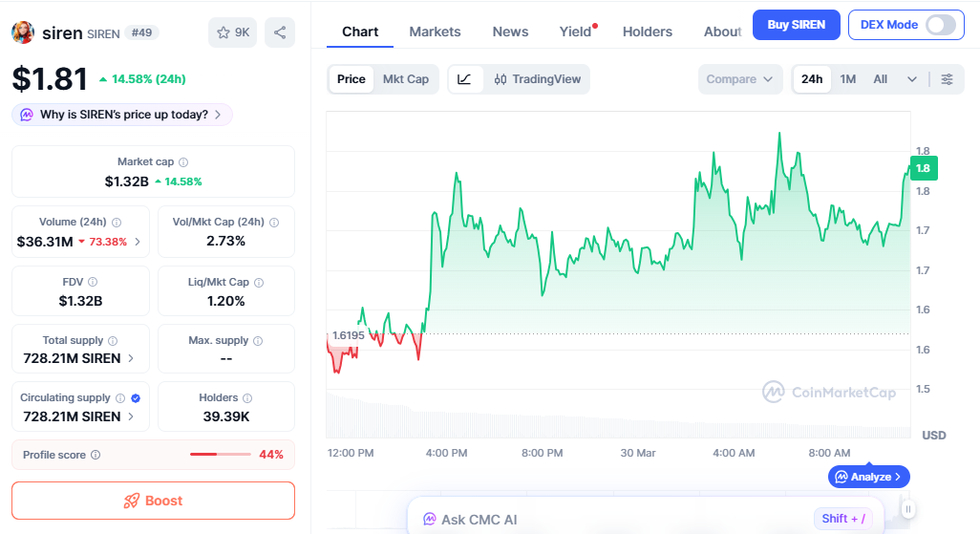Expand more time range options chevron
This screenshot has height=534, width=980.
coord(912,79)
